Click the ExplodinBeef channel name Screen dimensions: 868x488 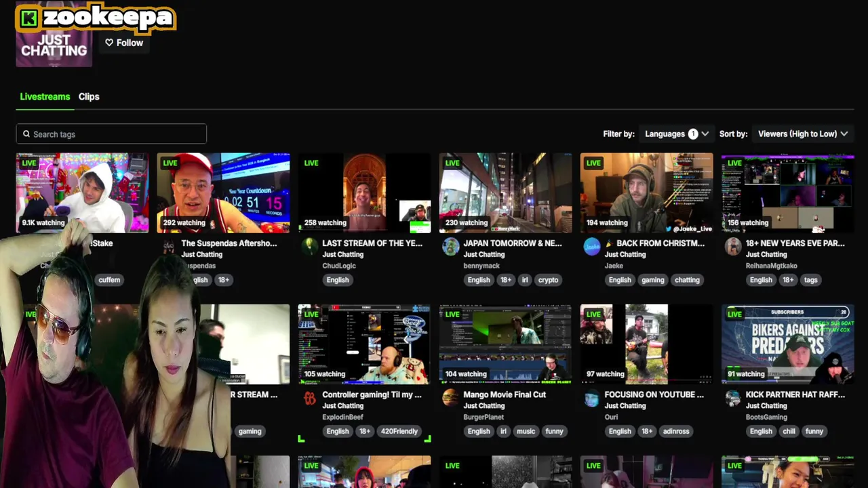(x=342, y=418)
